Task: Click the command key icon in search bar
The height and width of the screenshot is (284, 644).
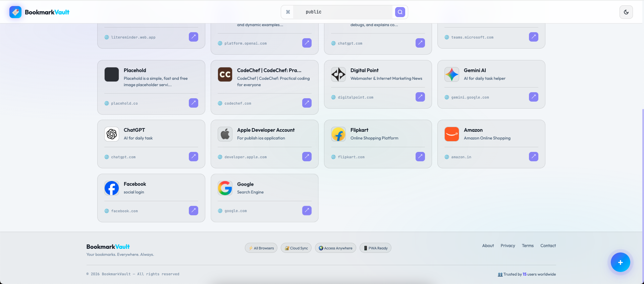Action: pos(288,12)
